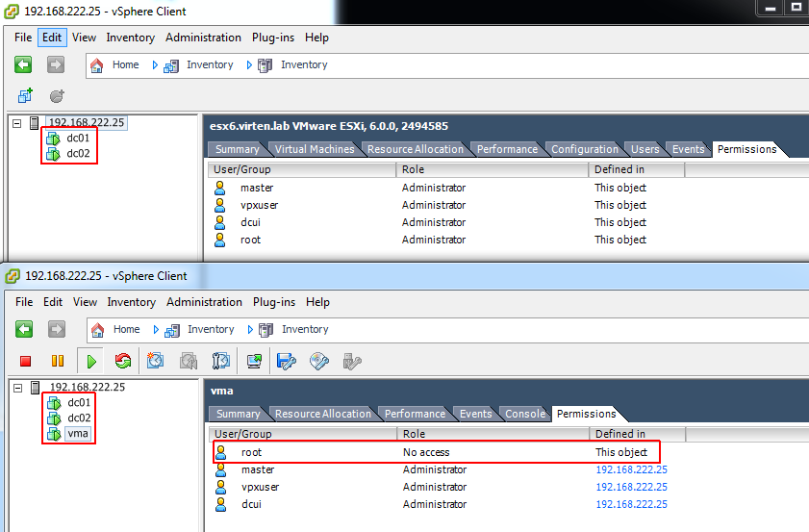Click the Reset virtual machine icon
Screen dimensions: 809x532
tap(123, 361)
